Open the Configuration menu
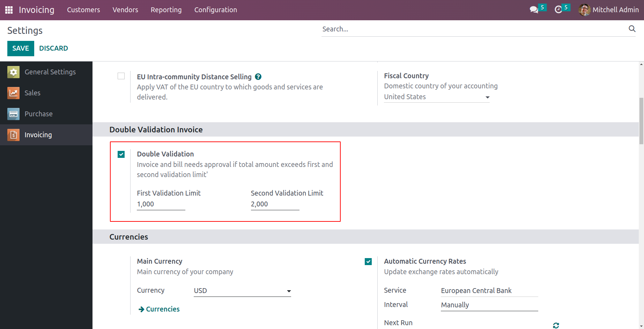This screenshot has width=644, height=329. [215, 10]
